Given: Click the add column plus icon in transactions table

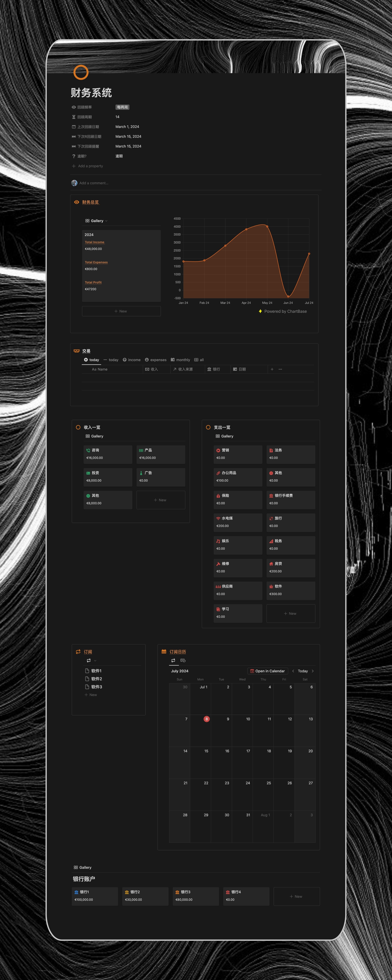Looking at the screenshot, I should tap(272, 369).
